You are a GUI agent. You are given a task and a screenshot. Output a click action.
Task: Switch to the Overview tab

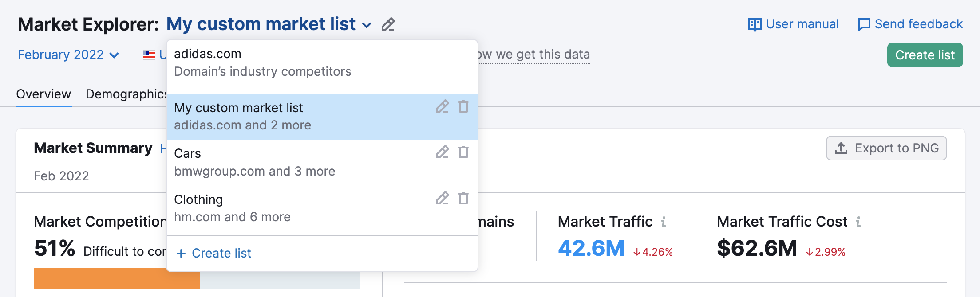(43, 94)
